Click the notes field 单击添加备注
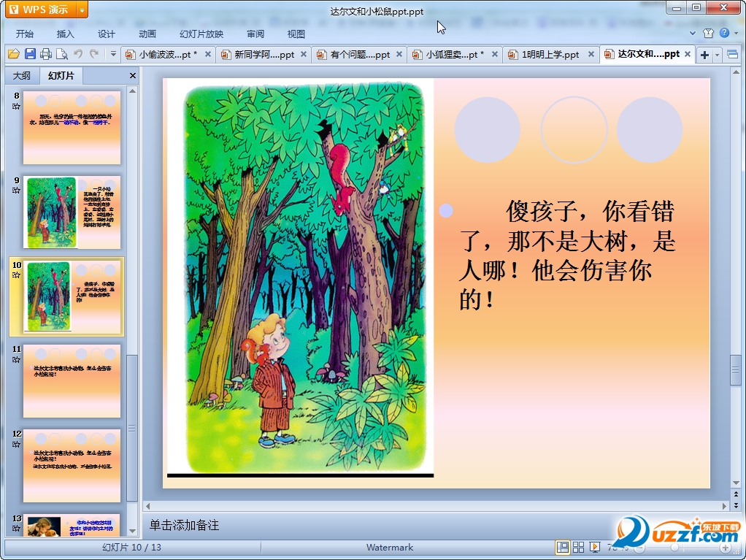The width and height of the screenshot is (746, 560). tap(184, 525)
